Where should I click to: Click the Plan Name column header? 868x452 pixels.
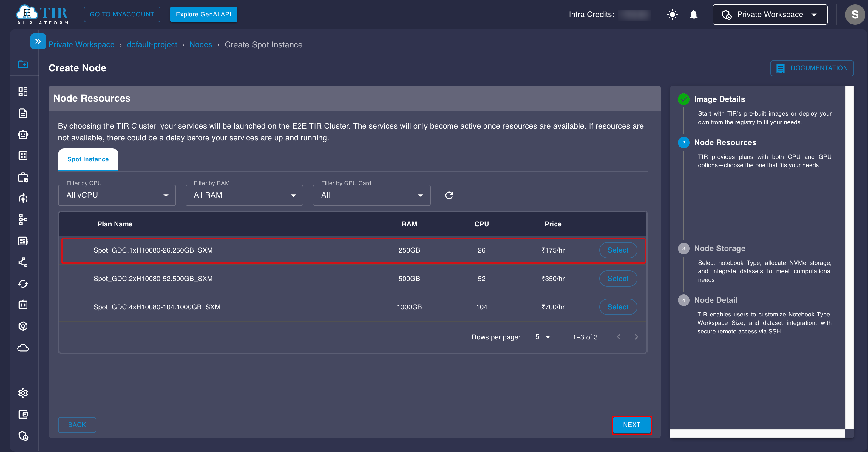coord(115,224)
